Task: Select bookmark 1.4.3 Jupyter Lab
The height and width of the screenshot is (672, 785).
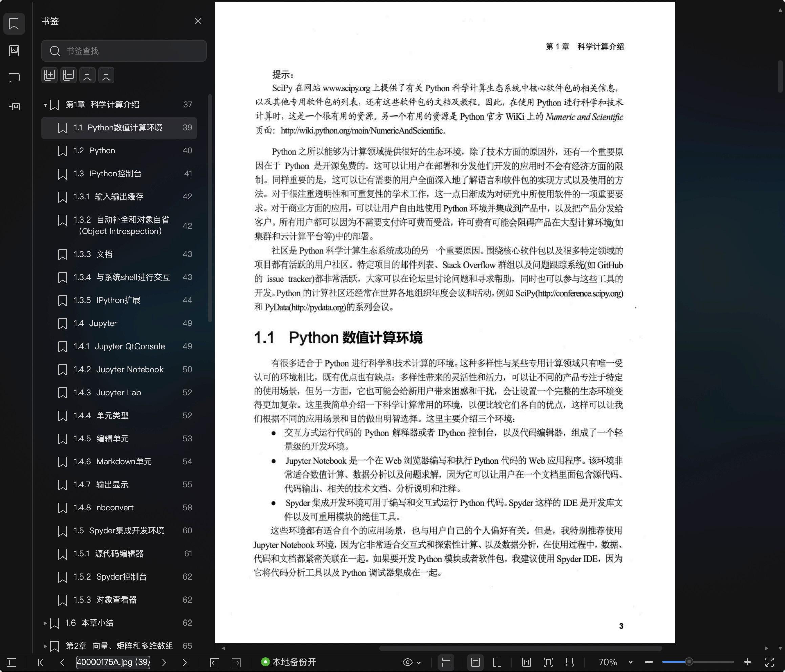Action: (x=119, y=393)
